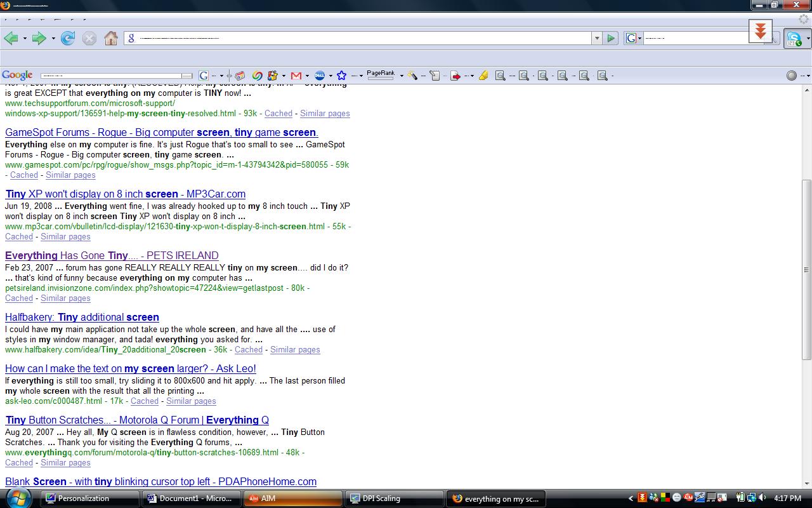Open 'Blank Screen - with tiny blinking cursor' link
Image resolution: width=812 pixels, height=508 pixels.
(160, 482)
